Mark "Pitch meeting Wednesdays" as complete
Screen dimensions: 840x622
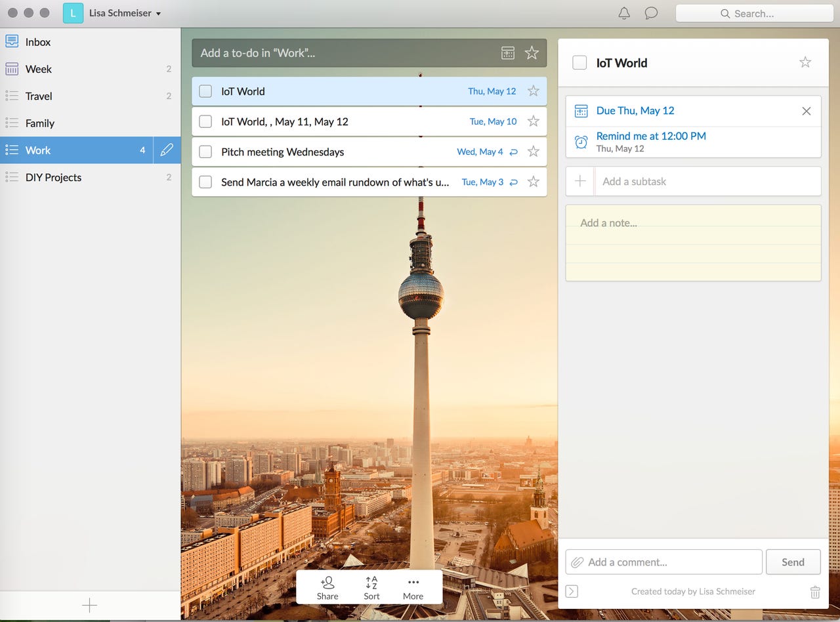tap(205, 152)
